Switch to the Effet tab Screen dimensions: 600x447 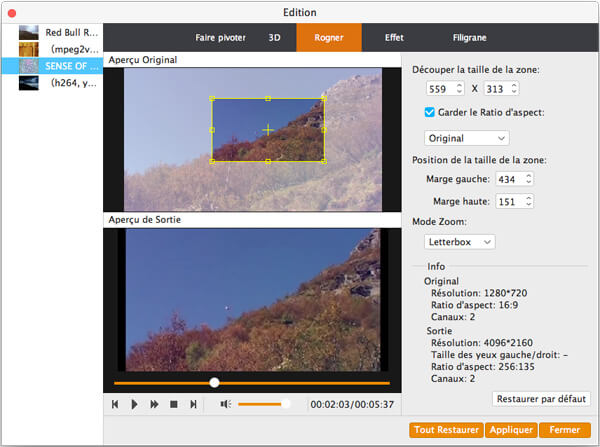point(394,37)
